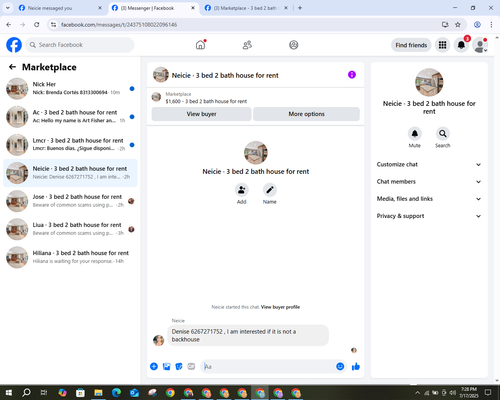The image size is (500, 400).
Task: Send a thumbs up like
Action: tap(356, 367)
